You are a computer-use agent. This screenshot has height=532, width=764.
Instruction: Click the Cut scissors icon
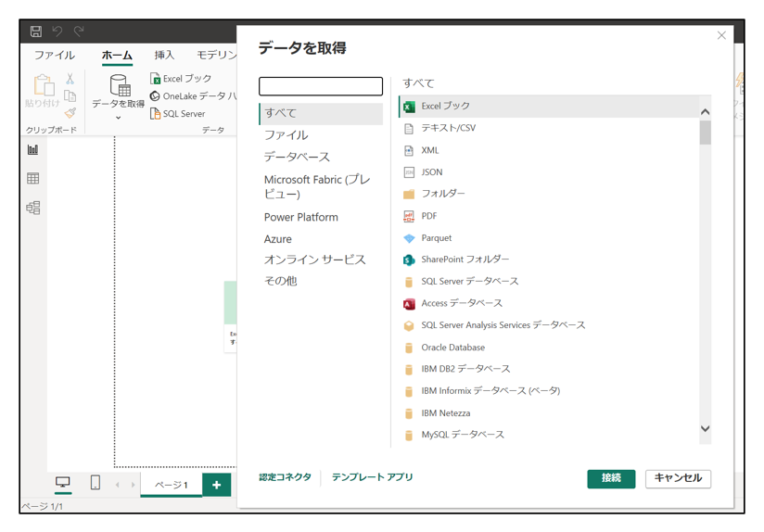pyautogui.click(x=70, y=79)
